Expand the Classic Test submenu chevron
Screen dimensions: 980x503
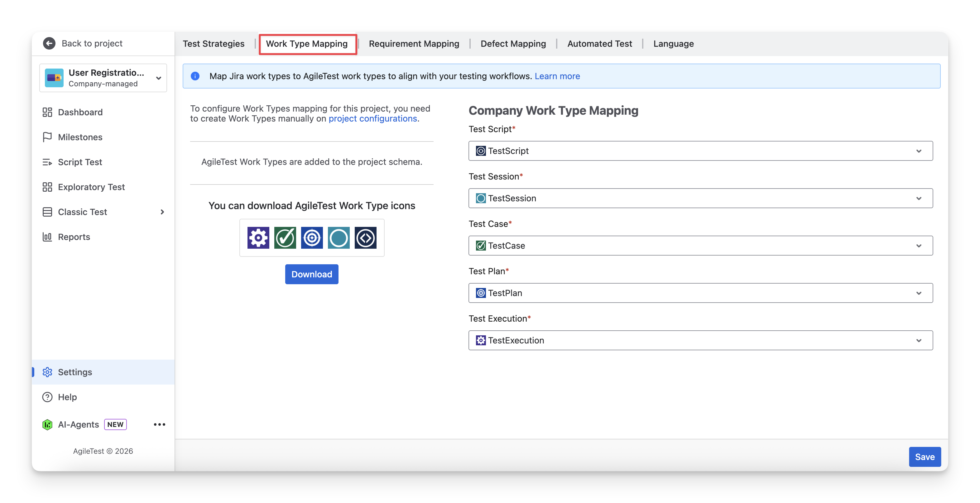(162, 212)
